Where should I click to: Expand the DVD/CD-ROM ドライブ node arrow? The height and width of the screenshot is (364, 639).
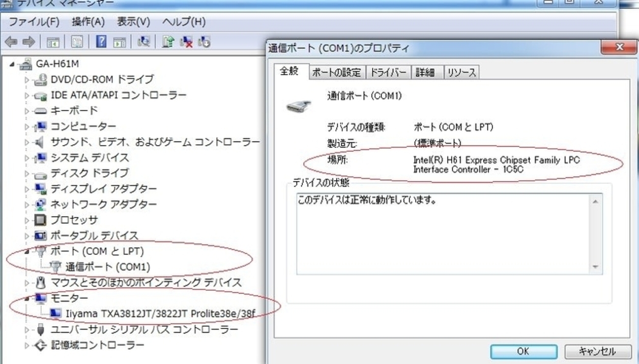pyautogui.click(x=28, y=80)
